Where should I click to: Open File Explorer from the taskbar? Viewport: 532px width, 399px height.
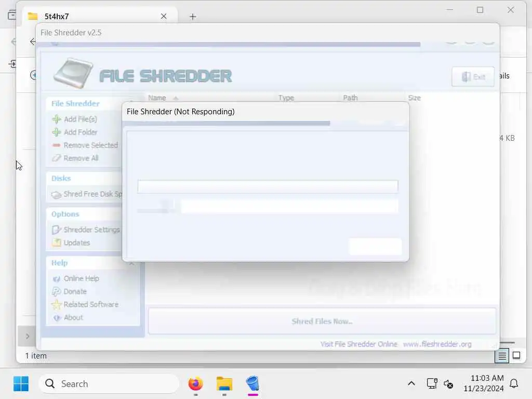pos(224,384)
